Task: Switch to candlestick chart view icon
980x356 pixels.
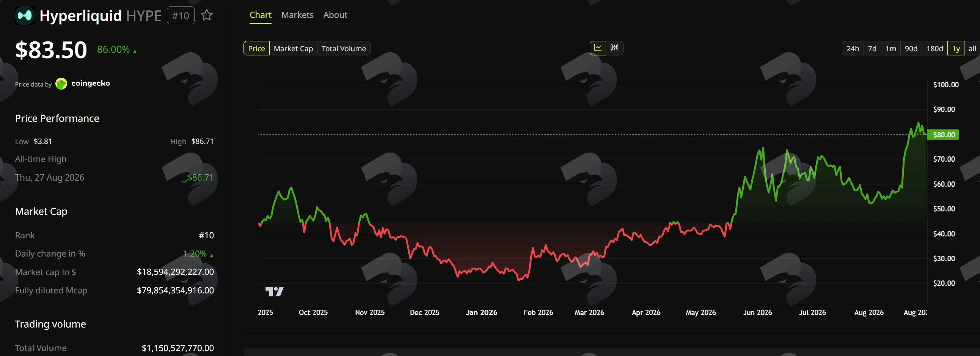Action: [614, 48]
